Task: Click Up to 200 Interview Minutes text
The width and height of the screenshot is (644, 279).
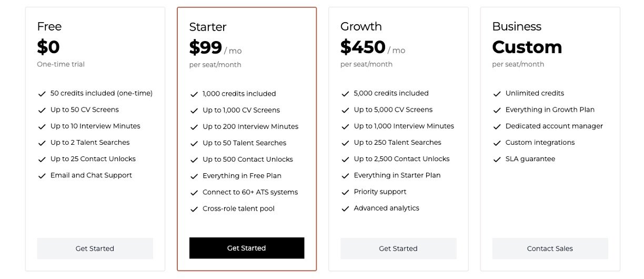Action: point(250,126)
